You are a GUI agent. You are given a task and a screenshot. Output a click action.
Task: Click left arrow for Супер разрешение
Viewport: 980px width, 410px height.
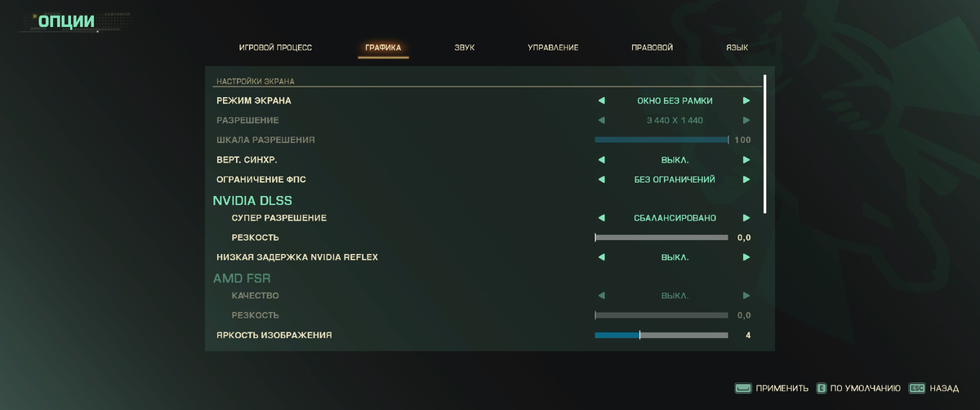[602, 218]
